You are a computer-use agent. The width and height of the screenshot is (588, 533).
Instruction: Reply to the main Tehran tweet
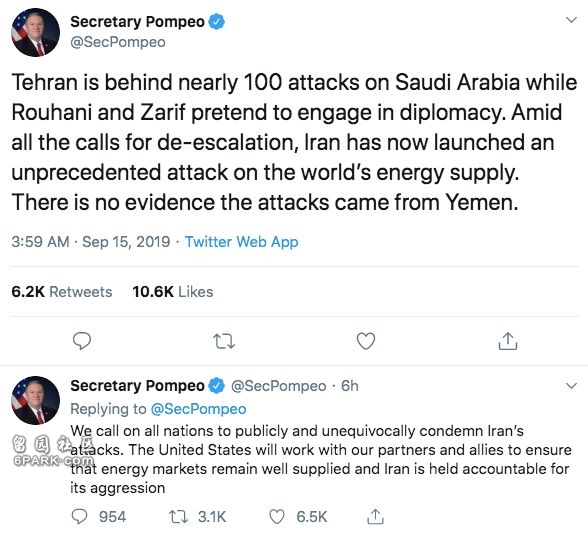[82, 341]
